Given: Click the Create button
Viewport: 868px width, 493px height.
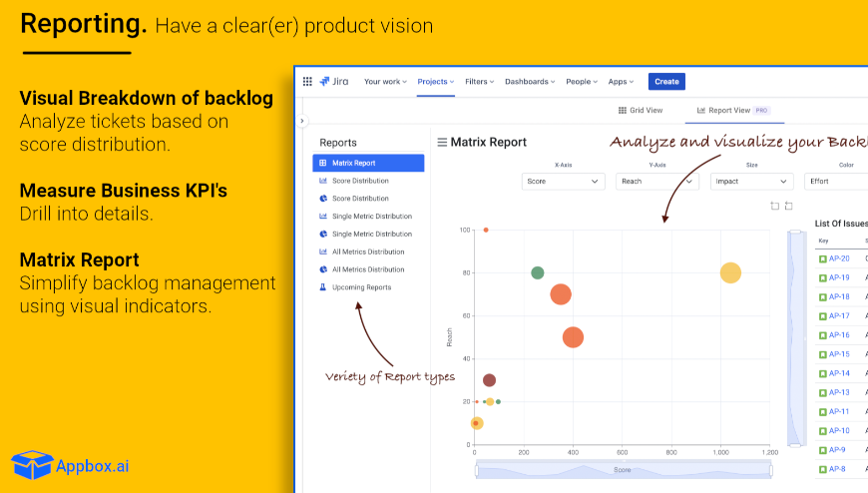Looking at the screenshot, I should click(x=666, y=82).
